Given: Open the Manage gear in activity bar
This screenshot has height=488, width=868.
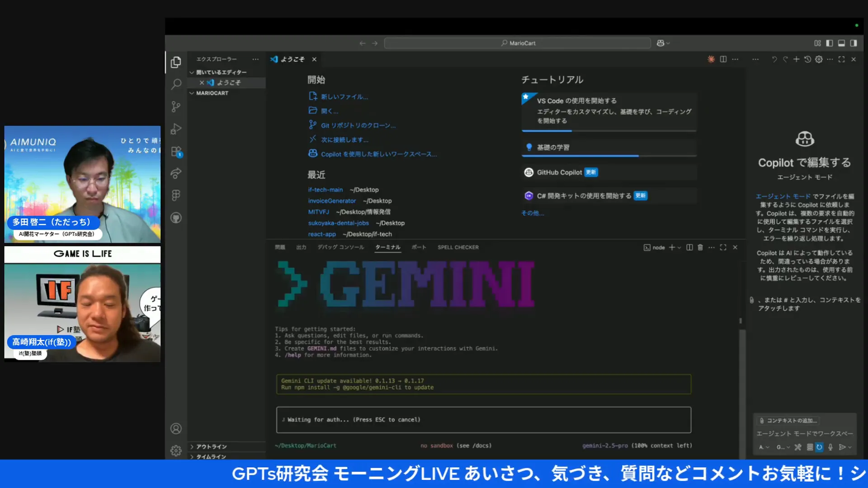Looking at the screenshot, I should (176, 450).
